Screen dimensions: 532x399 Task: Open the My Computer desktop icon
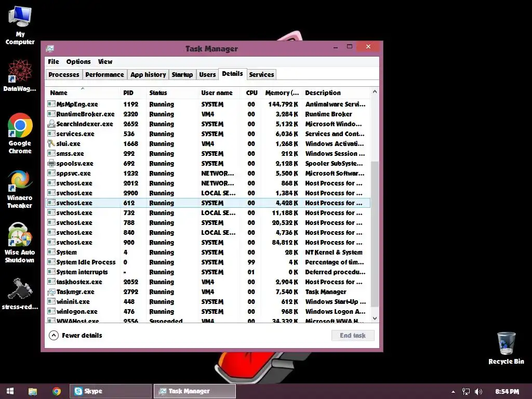[x=20, y=25]
